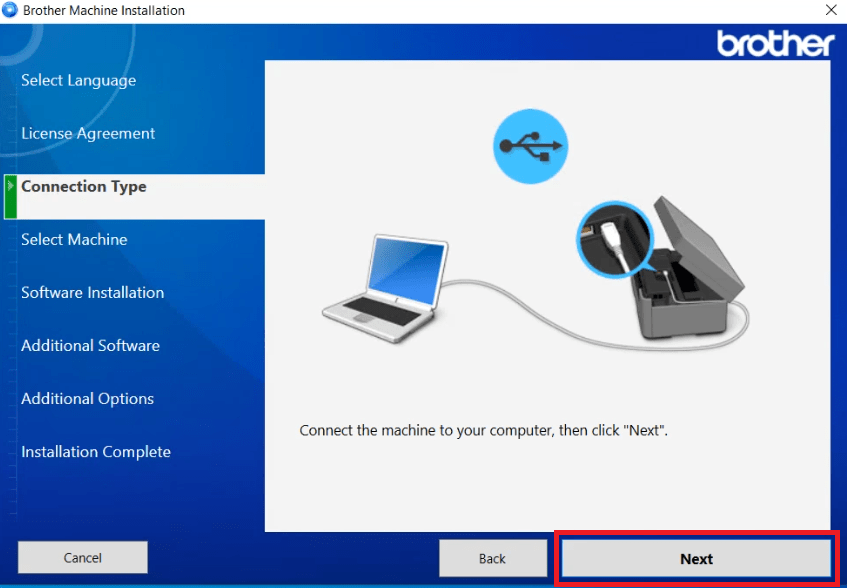Click the Next button
847x588 pixels.
[696, 558]
